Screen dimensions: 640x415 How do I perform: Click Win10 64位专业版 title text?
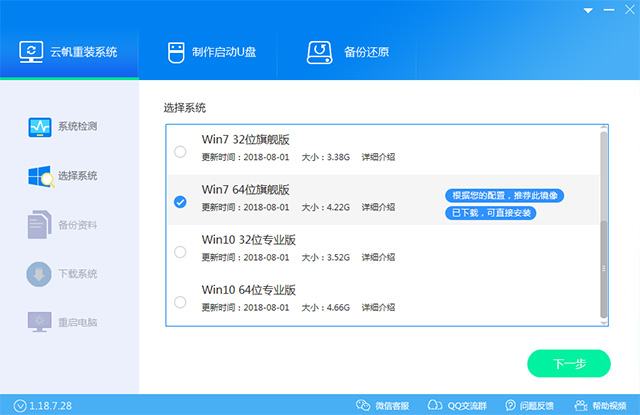click(249, 290)
